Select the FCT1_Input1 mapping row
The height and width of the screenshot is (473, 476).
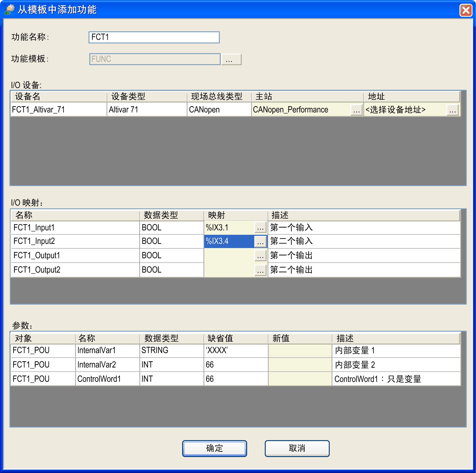coord(74,228)
